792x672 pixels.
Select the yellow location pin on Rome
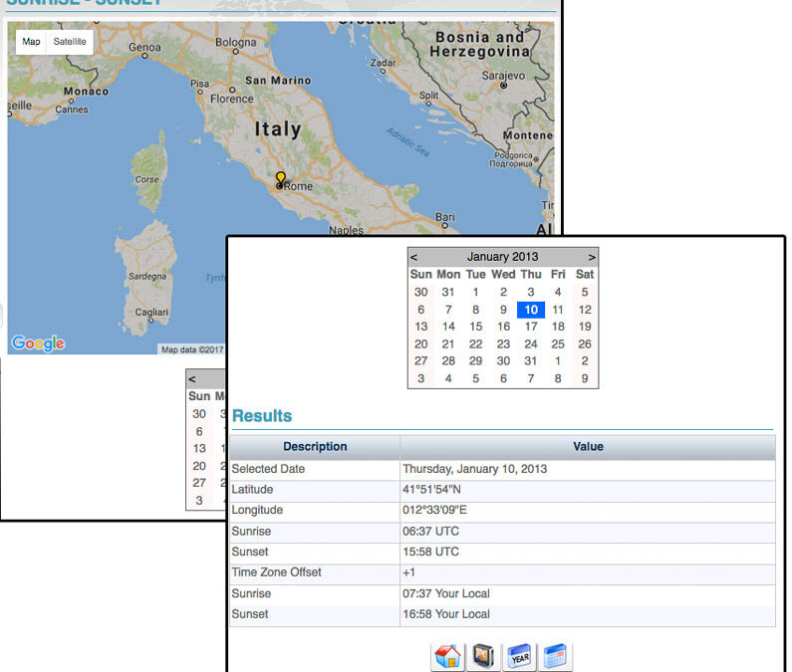280,178
